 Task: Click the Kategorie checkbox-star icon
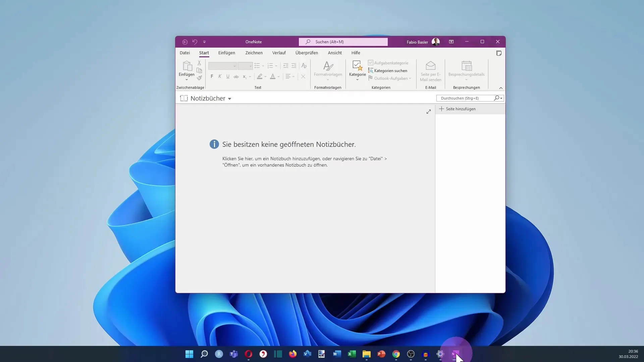click(x=358, y=66)
